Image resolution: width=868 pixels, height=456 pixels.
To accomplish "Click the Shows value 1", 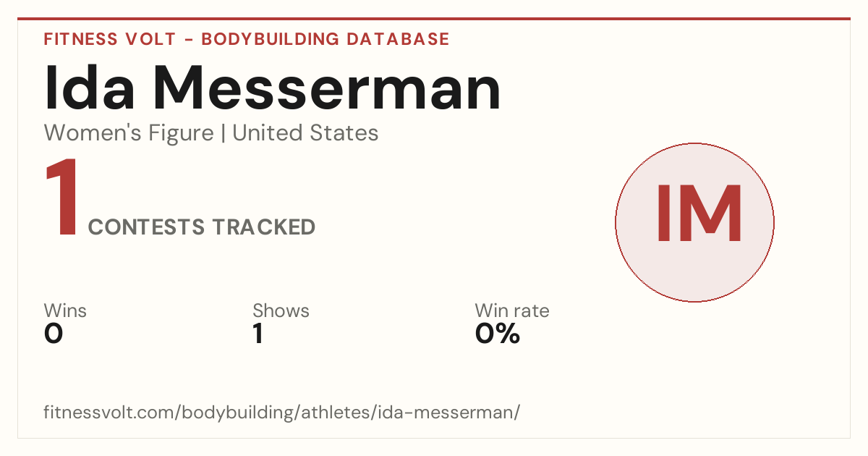I will point(258,334).
